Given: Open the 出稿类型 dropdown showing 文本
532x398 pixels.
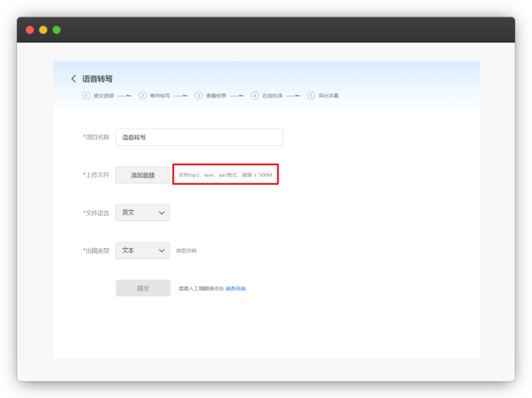Looking at the screenshot, I should 142,251.
